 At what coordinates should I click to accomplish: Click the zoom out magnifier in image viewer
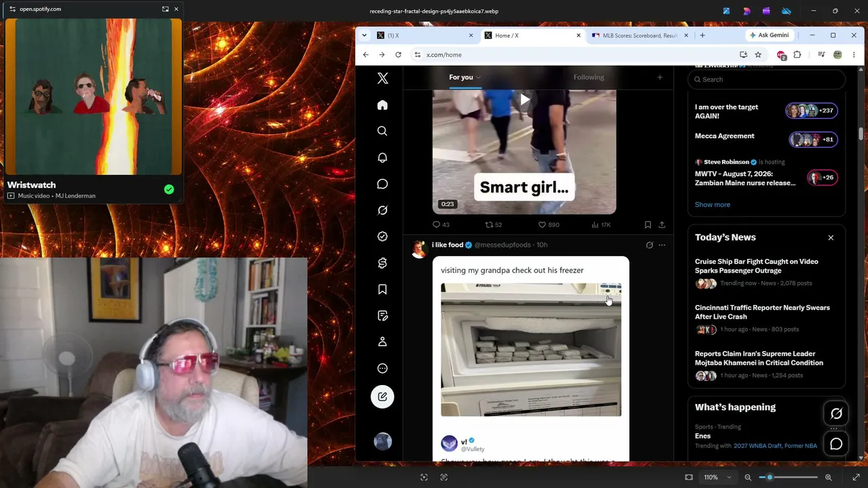click(x=748, y=478)
